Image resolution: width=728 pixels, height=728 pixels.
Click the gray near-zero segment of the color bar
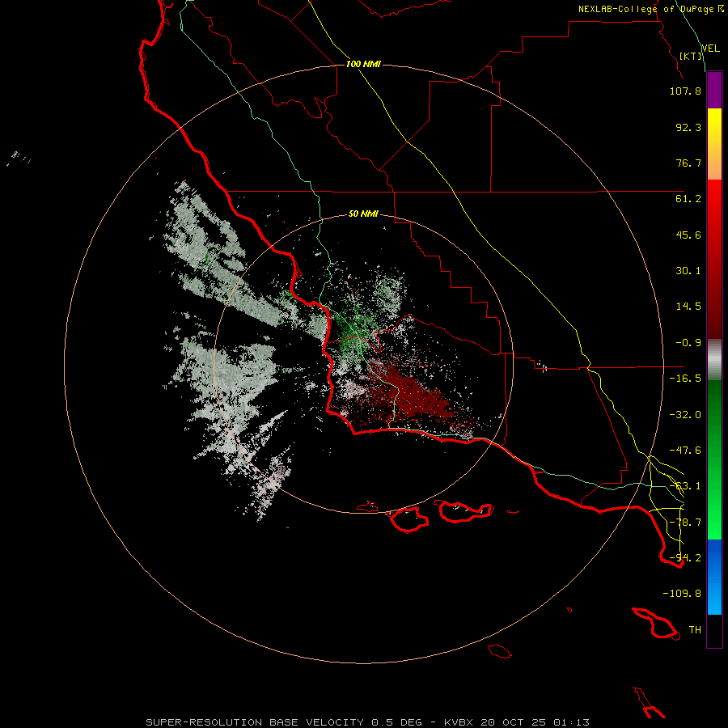[714, 360]
